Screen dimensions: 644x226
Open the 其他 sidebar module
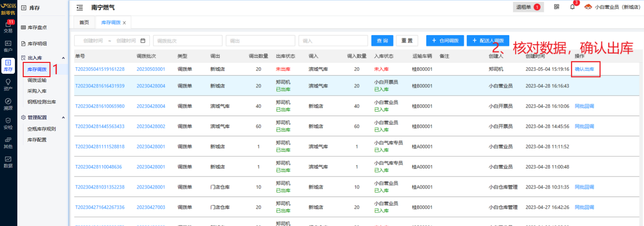8,143
